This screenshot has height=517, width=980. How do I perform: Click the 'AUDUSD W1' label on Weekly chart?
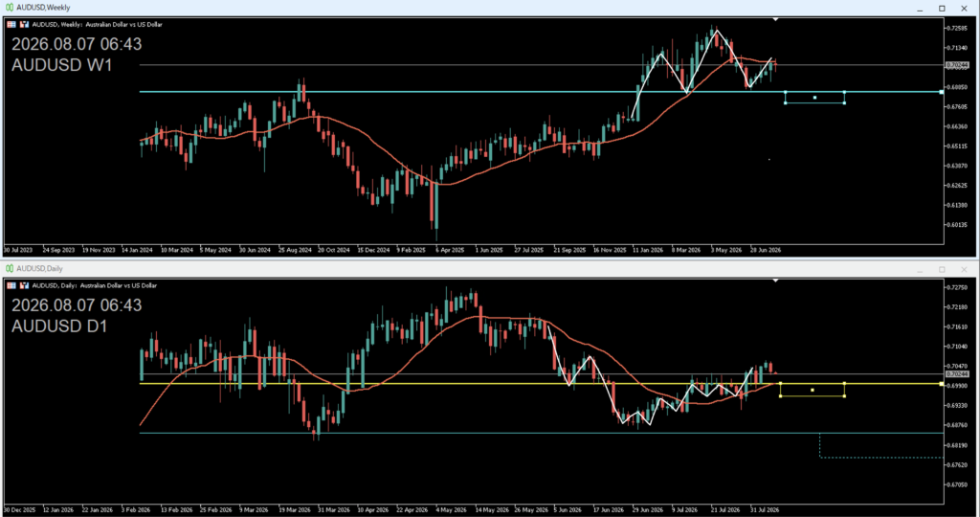(x=62, y=65)
